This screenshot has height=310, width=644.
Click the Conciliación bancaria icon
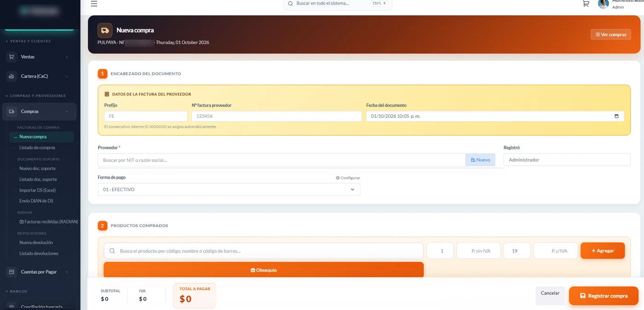11,307
